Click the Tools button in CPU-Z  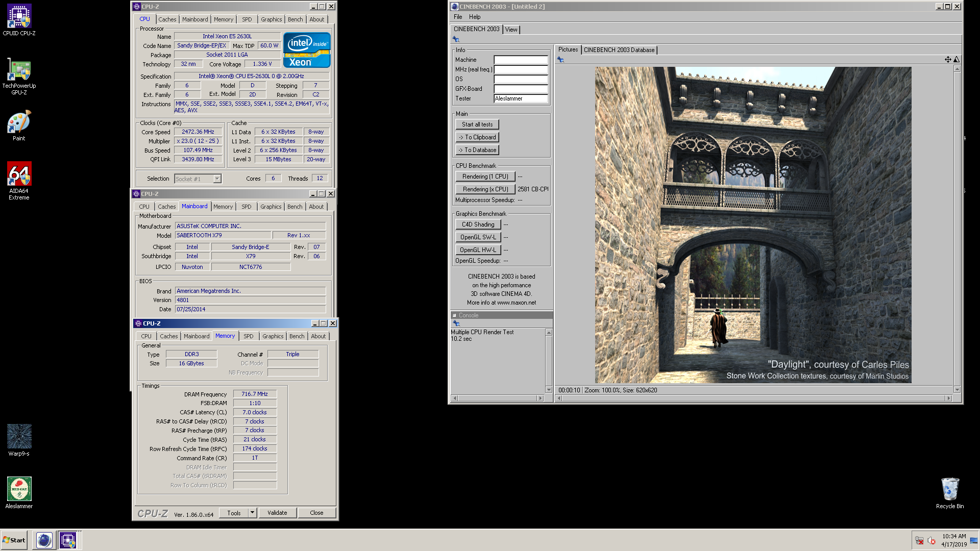pos(234,513)
